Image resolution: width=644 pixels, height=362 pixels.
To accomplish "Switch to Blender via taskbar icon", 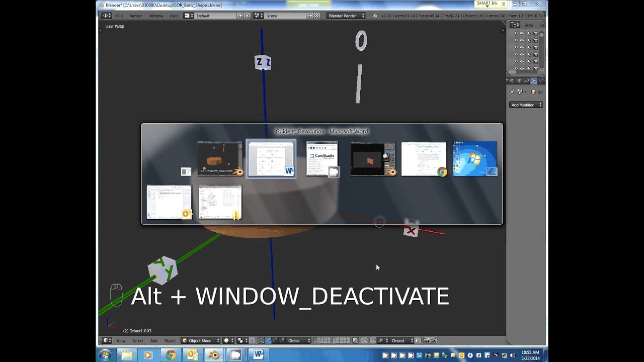I will pos(214,355).
